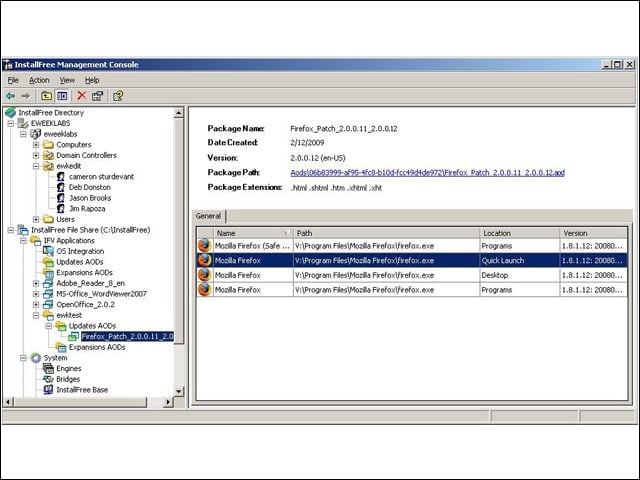This screenshot has width=640, height=480.
Task: Click the red Delete X icon
Action: [x=82, y=96]
